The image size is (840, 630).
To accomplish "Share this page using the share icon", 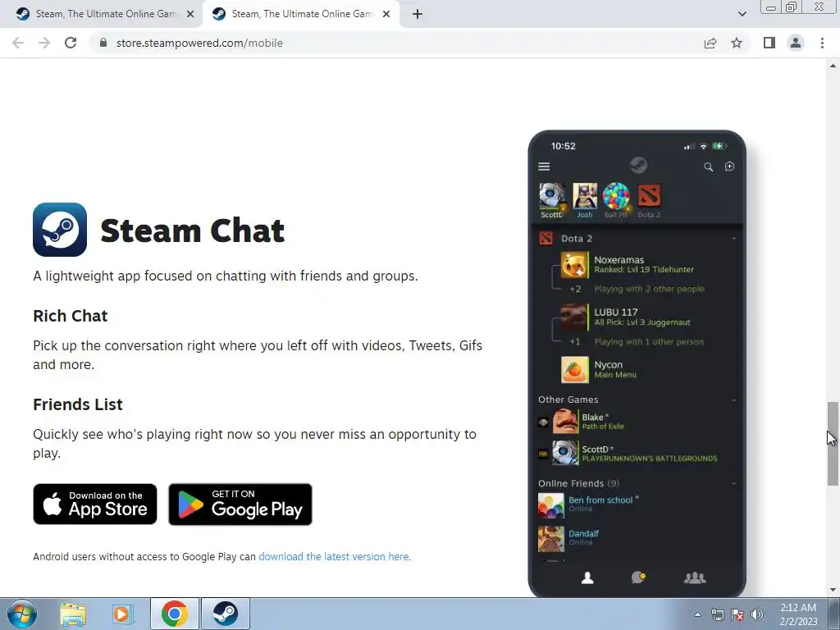I will (710, 43).
